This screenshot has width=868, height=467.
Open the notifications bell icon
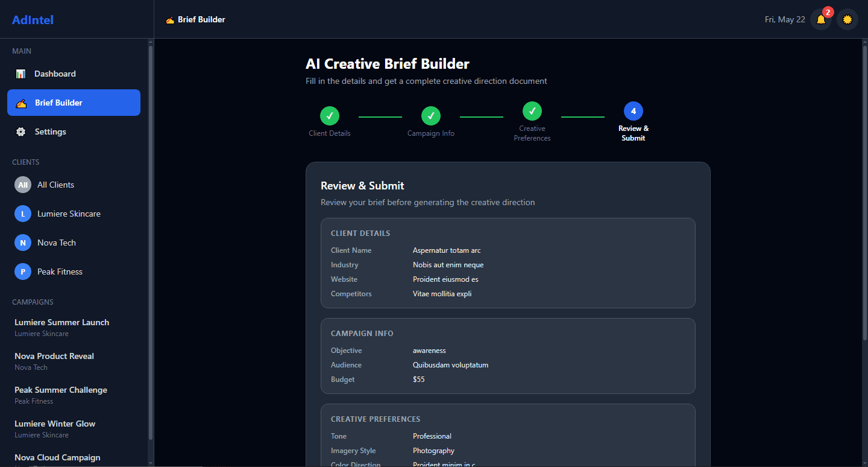[821, 19]
